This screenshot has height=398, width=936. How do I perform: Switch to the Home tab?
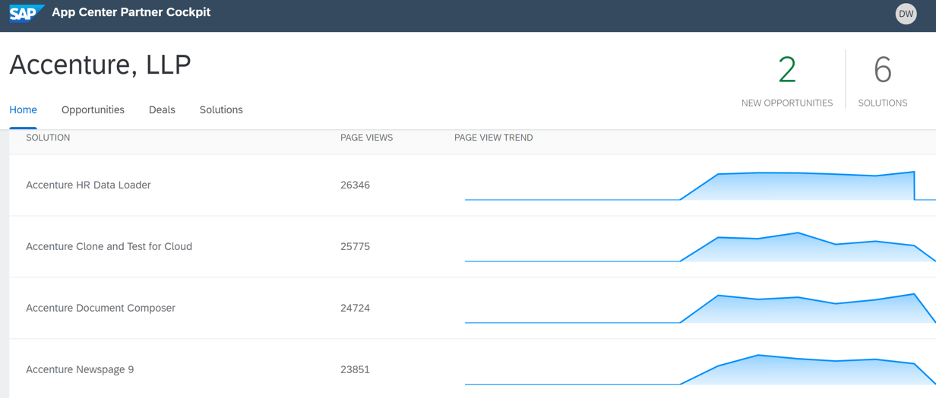coord(23,110)
